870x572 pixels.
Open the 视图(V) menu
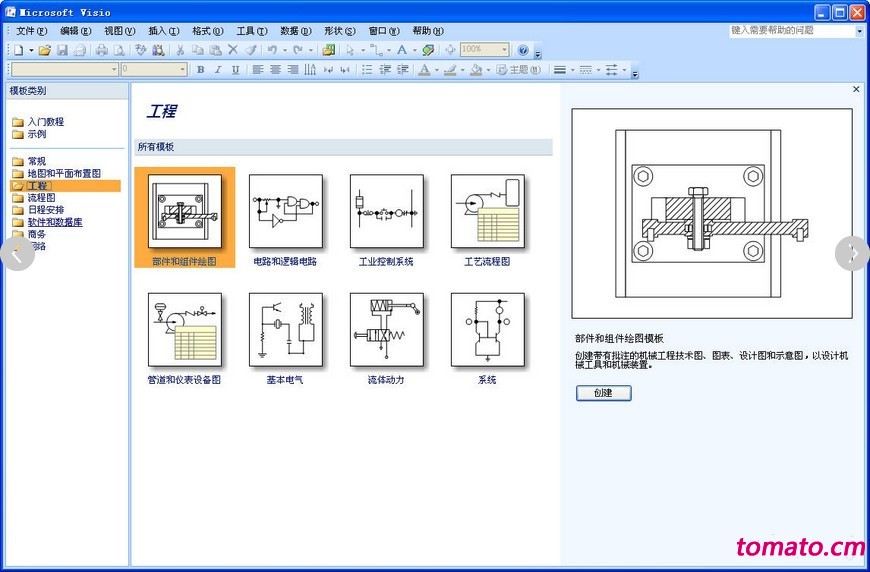click(x=120, y=31)
